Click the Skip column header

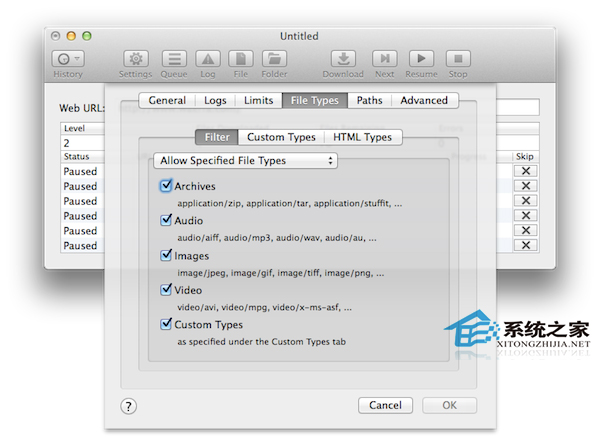click(525, 157)
